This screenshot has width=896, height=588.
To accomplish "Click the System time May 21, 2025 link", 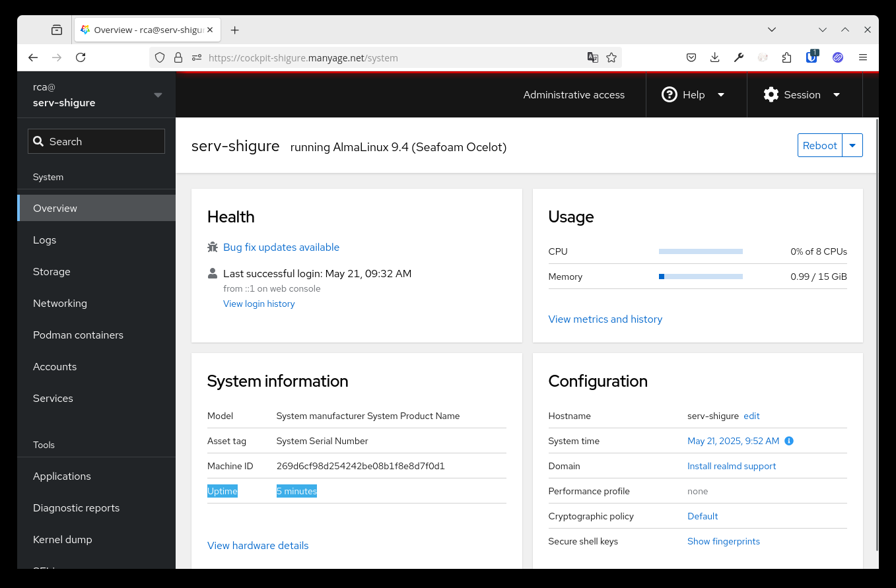I will point(734,441).
